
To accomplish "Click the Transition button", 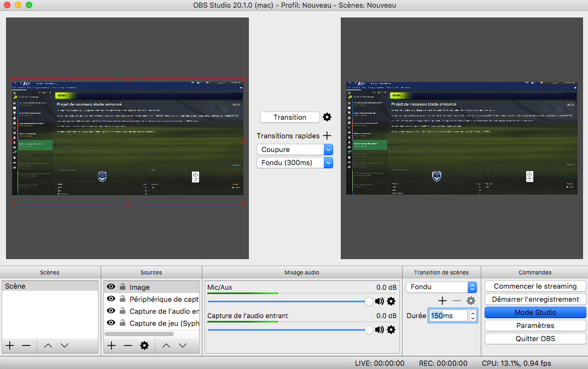I will [289, 117].
